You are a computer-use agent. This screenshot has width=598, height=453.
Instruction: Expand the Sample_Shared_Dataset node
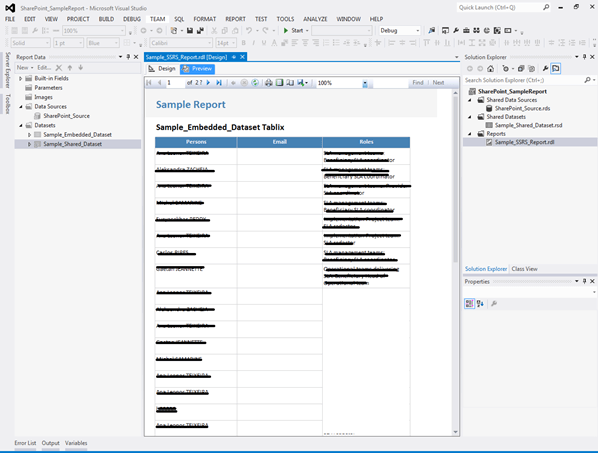29,144
